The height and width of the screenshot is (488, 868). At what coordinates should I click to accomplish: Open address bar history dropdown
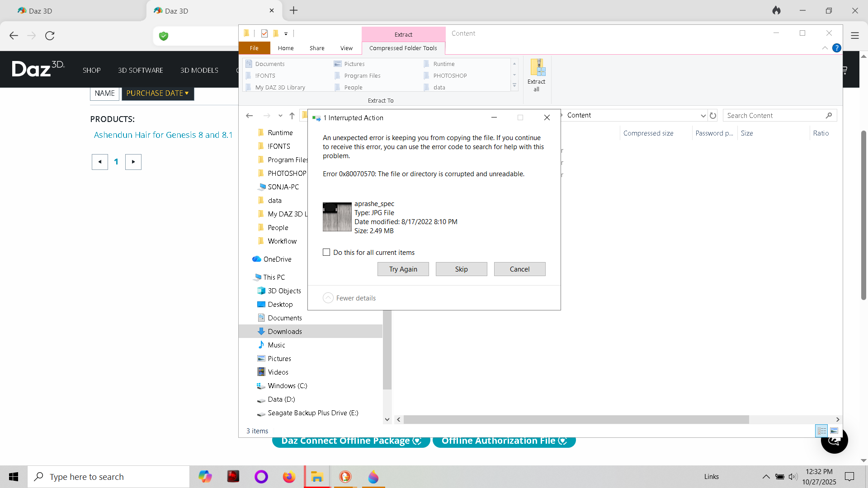[703, 116]
